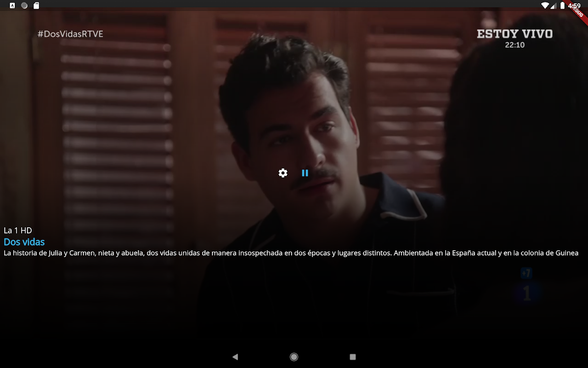This screenshot has height=368, width=588.
Task: Pause the video playback
Action: tap(305, 173)
